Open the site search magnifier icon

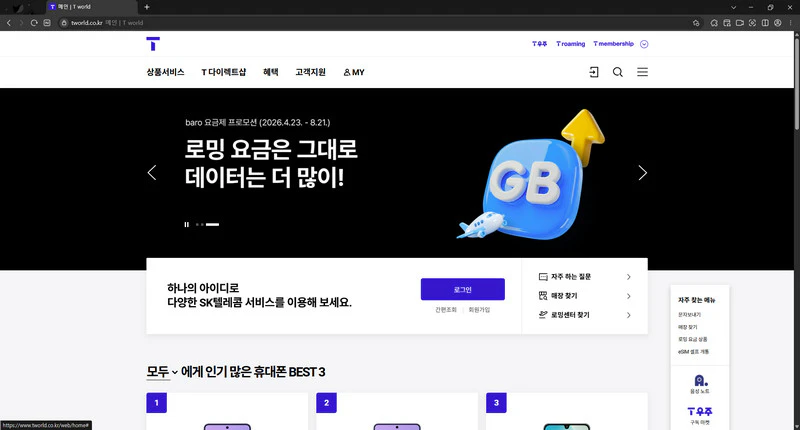(618, 72)
